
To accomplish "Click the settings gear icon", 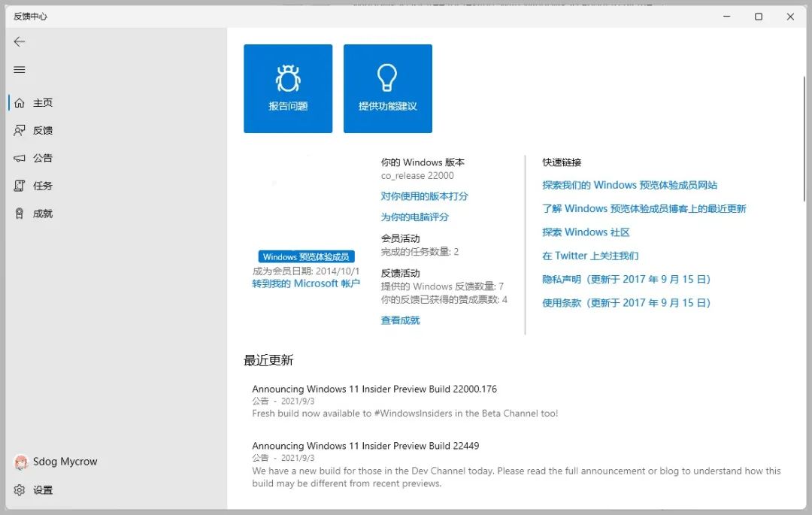I will (20, 490).
